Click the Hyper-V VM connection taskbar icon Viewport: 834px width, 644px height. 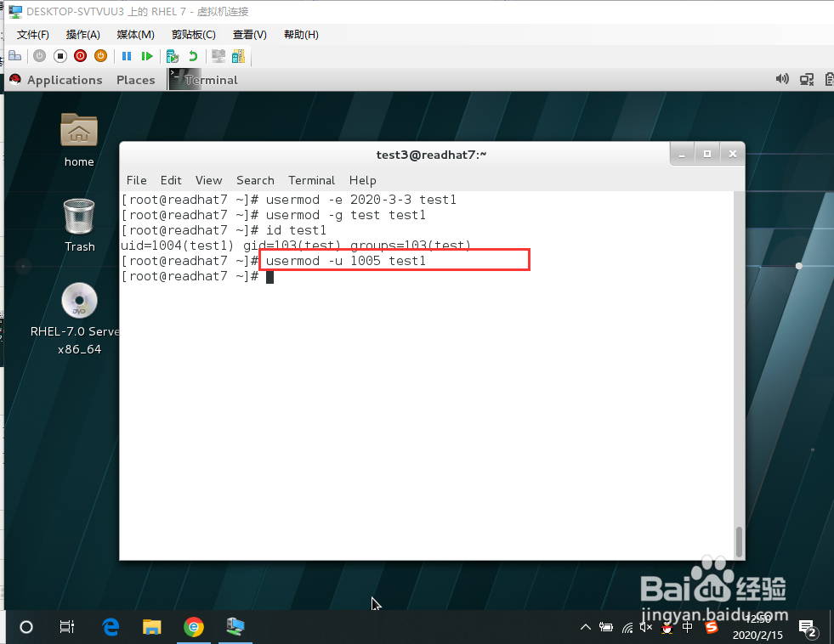[235, 627]
